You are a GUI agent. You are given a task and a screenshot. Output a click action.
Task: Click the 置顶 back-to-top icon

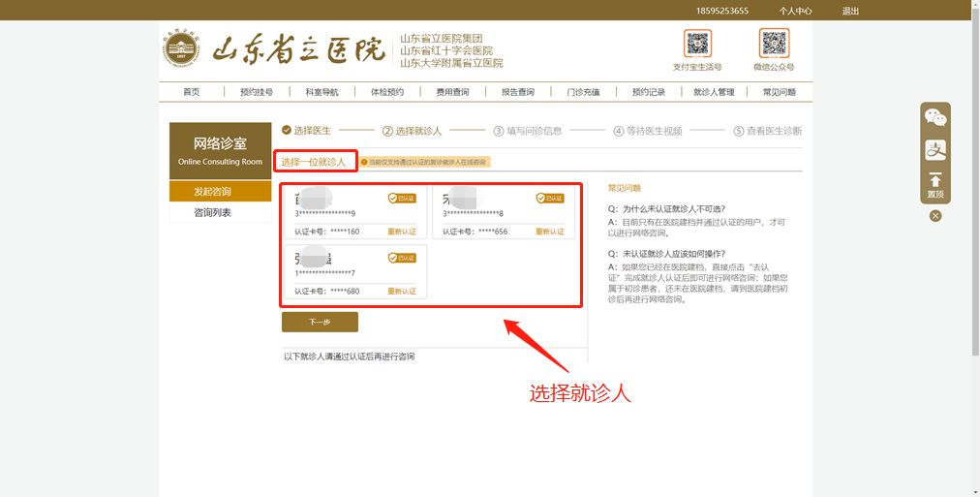click(935, 184)
